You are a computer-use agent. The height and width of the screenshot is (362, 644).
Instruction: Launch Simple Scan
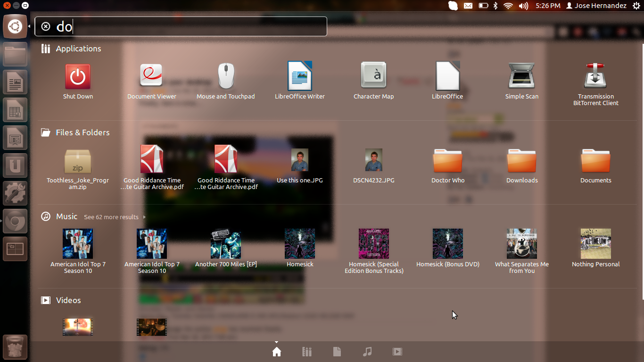click(521, 77)
